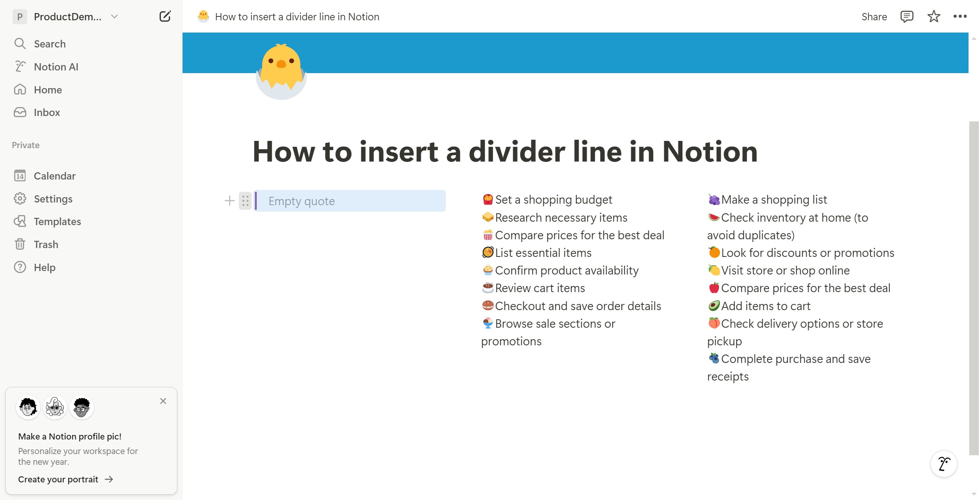This screenshot has width=980, height=500.
Task: Click the breadcrumb page title text
Action: (297, 16)
